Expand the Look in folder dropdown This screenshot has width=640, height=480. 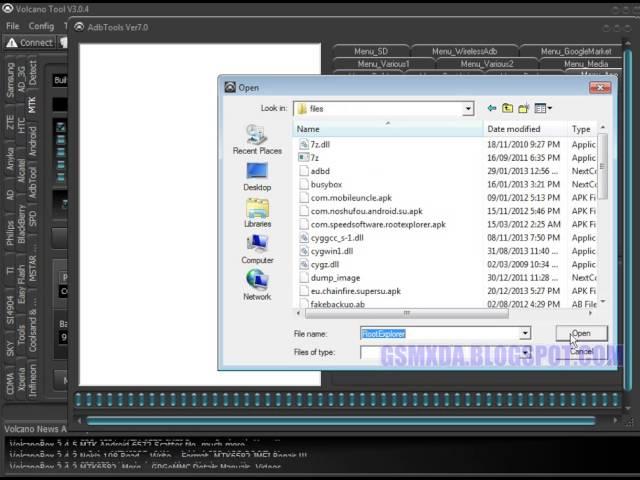468,109
